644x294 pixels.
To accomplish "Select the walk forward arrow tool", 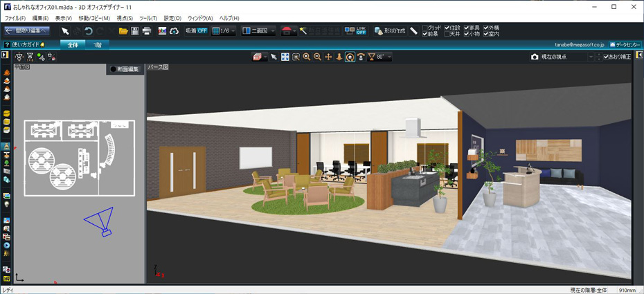I will [339, 57].
